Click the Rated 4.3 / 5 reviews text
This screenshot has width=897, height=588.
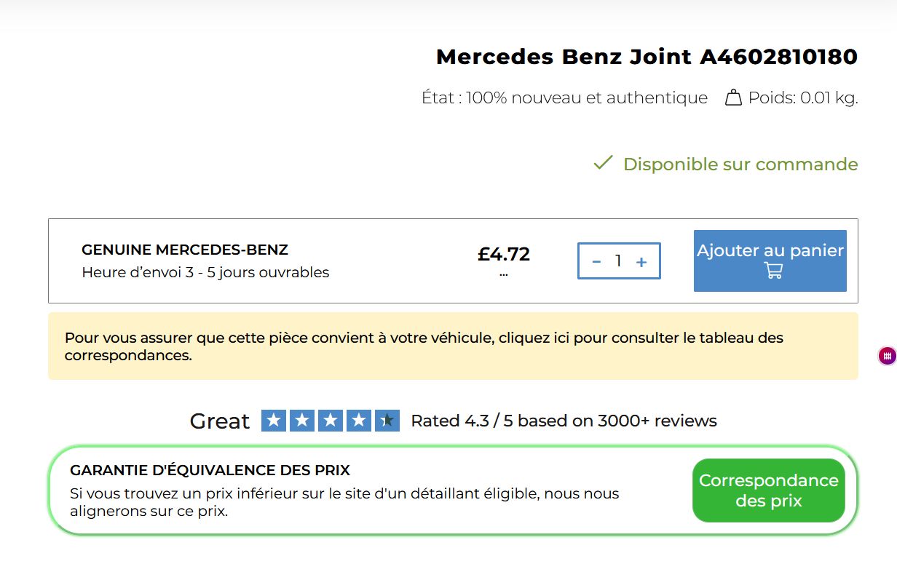[x=564, y=421]
